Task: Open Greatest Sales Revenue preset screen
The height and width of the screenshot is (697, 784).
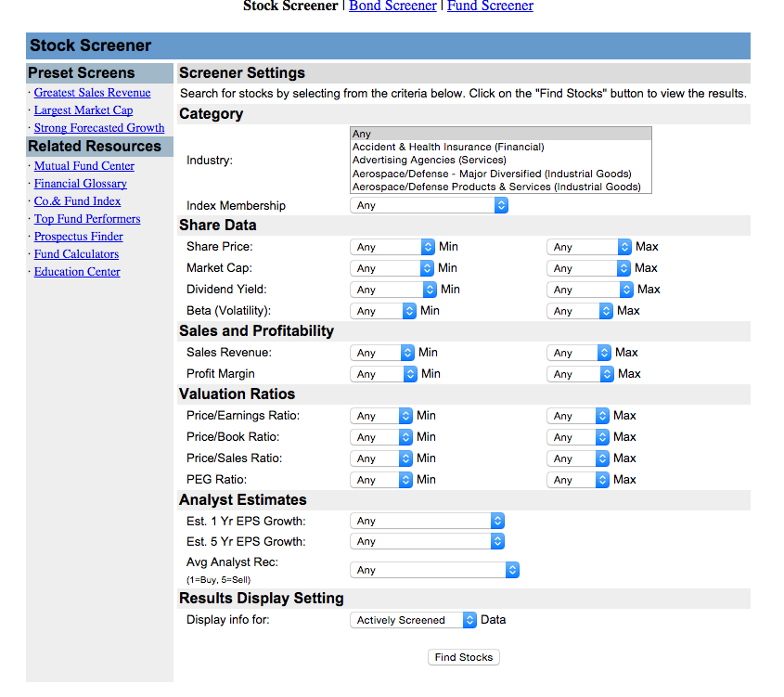Action: click(x=92, y=93)
